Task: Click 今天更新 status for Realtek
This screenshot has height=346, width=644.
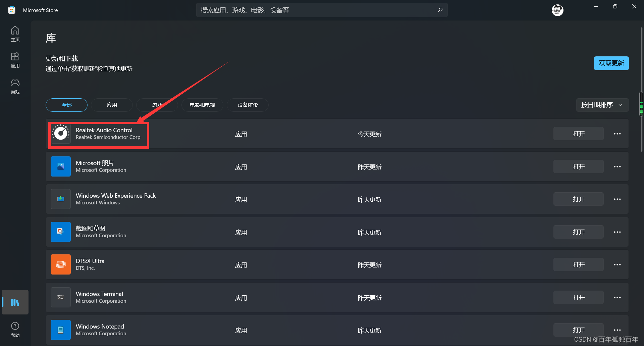Action: tap(370, 134)
